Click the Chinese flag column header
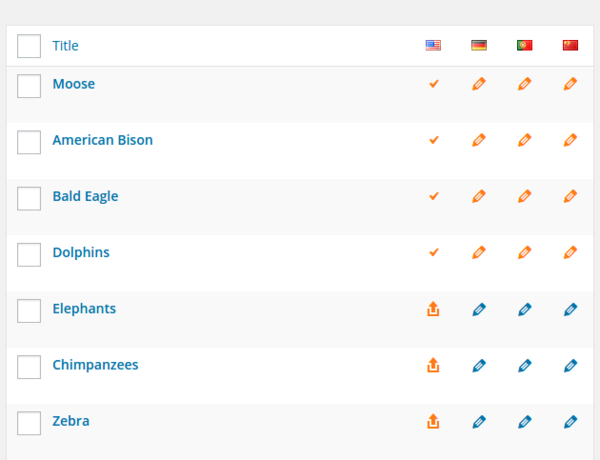 (x=570, y=45)
